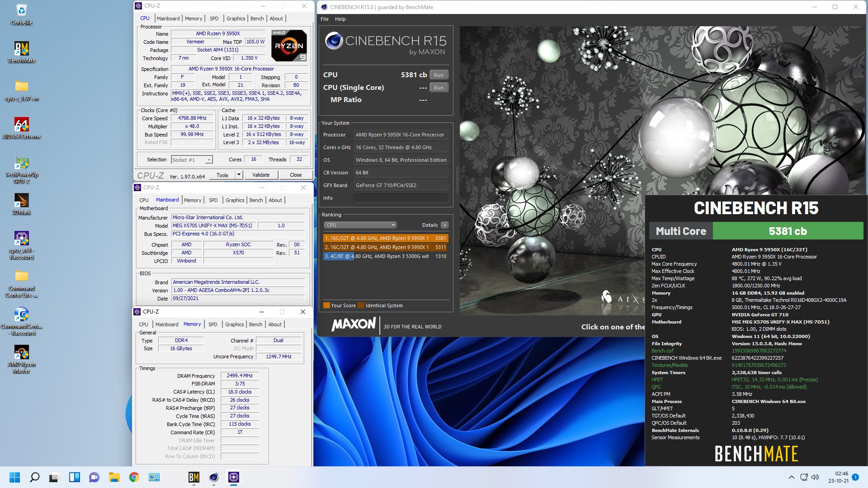The width and height of the screenshot is (868, 488).
Task: Open the taskbar control panel style icon
Action: (154, 477)
